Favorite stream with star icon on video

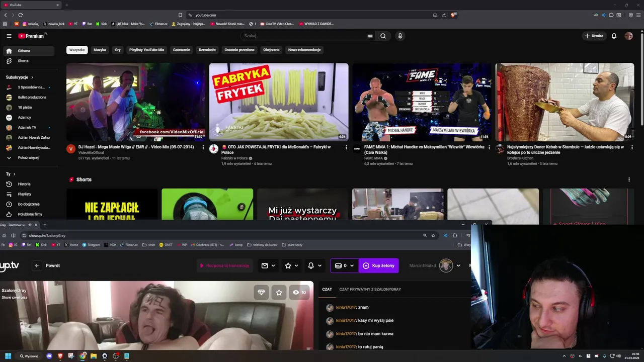(279, 292)
